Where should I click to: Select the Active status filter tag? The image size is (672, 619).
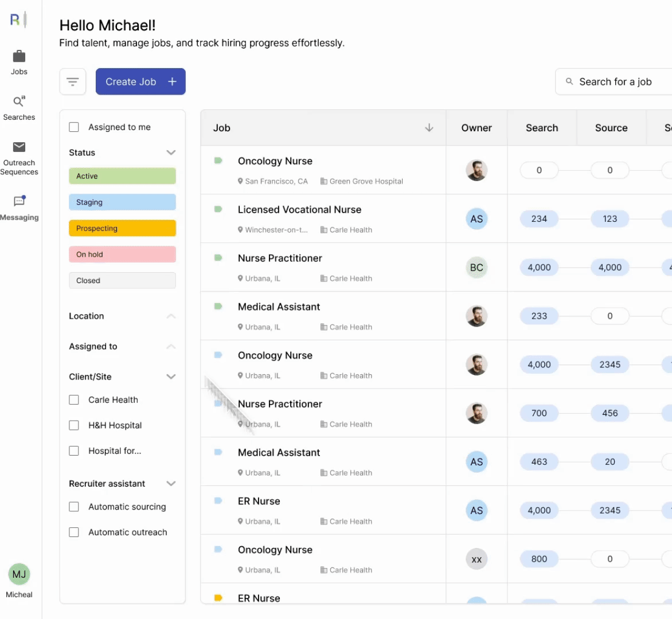122,176
